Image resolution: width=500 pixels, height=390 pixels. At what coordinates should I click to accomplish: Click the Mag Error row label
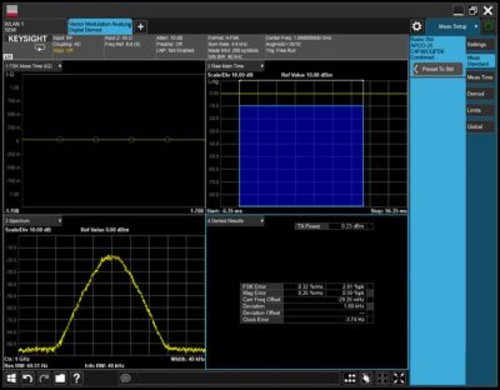pos(262,293)
